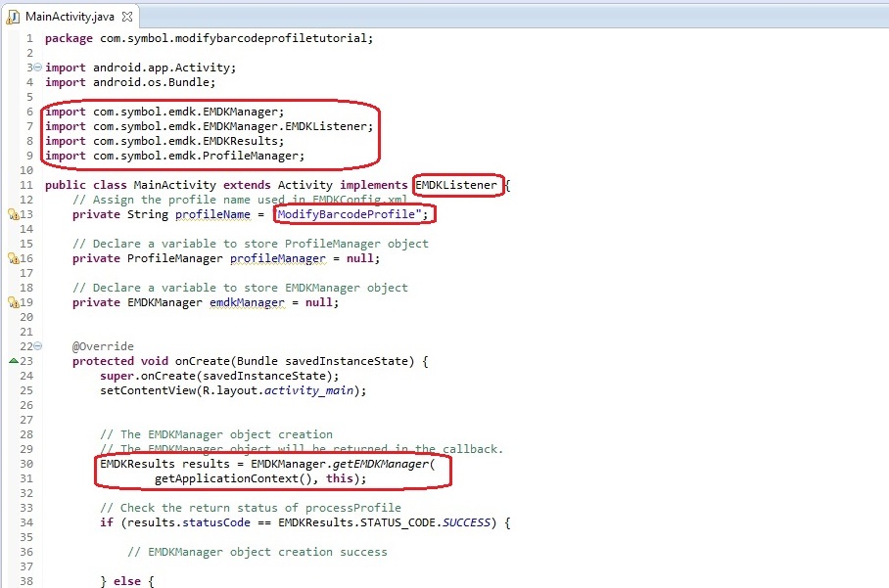Image resolution: width=889 pixels, height=588 pixels.
Task: Click the warning marker on line 13
Action: (x=13, y=215)
